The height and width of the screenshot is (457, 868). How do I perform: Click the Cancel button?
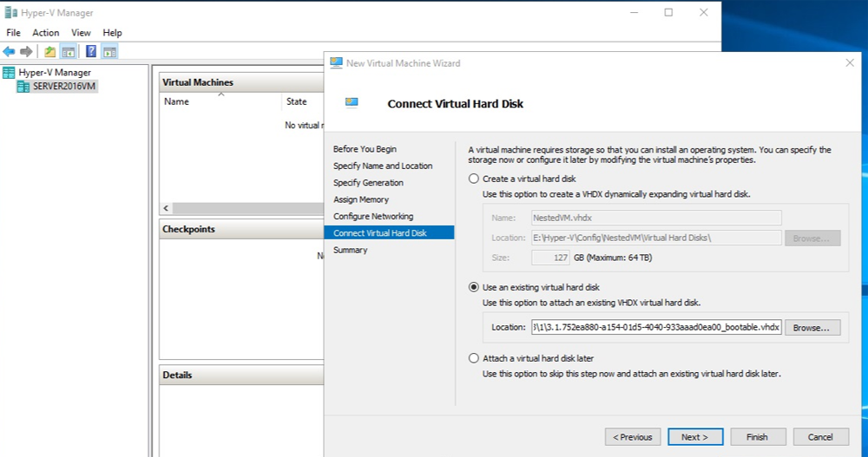820,437
